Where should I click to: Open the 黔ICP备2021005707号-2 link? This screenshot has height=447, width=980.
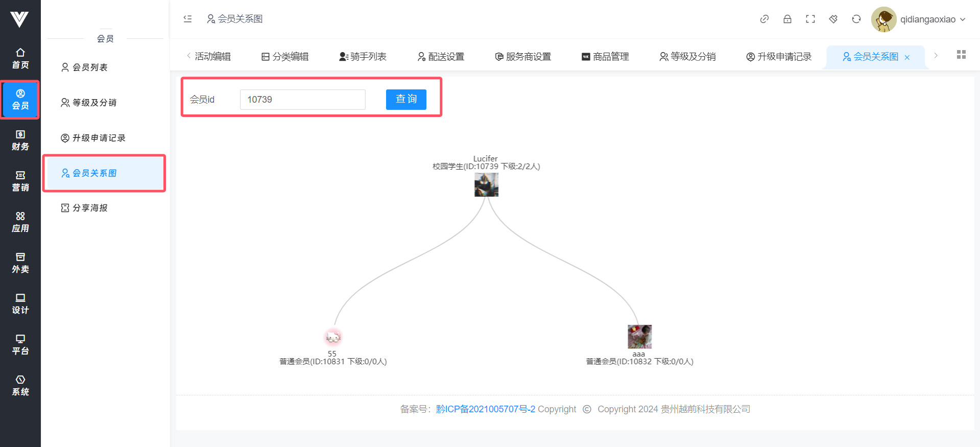click(x=485, y=409)
